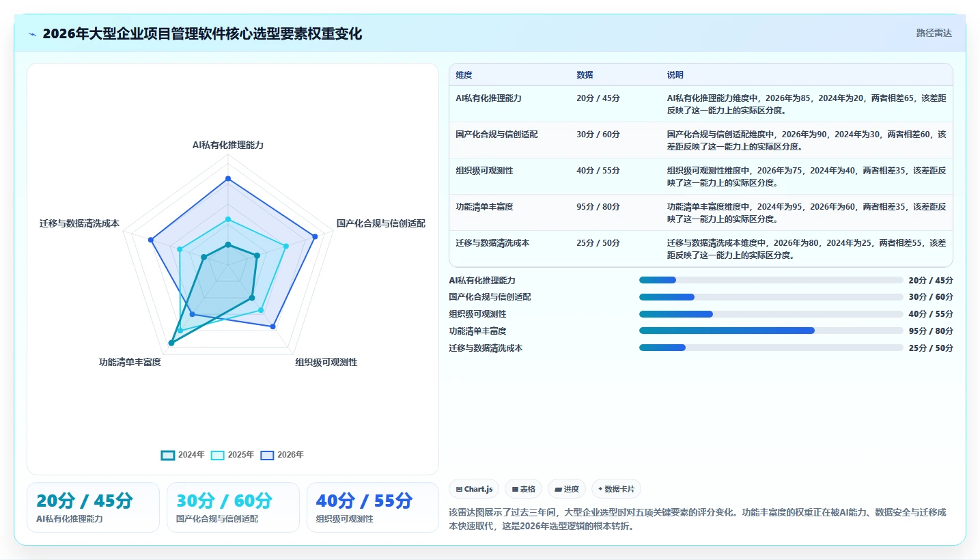The image size is (980, 560).
Task: Click the table cell 95分 / 80分
Action: click(x=598, y=207)
